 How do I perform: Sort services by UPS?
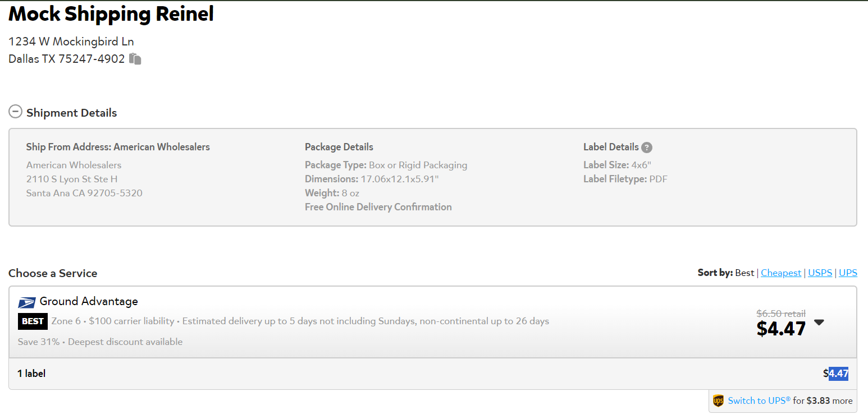[x=848, y=273]
